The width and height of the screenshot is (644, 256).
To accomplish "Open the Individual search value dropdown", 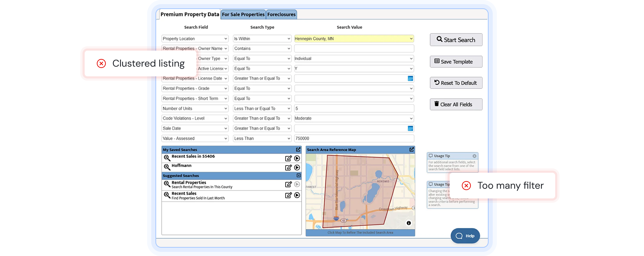I will pyautogui.click(x=354, y=59).
